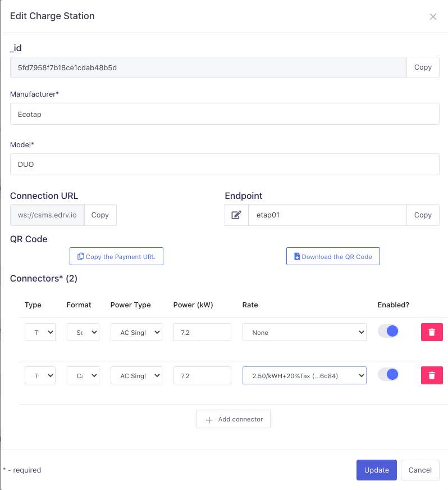
Task: Toggle Enabled switch for the 2.50/kWH connector
Action: pyautogui.click(x=388, y=374)
